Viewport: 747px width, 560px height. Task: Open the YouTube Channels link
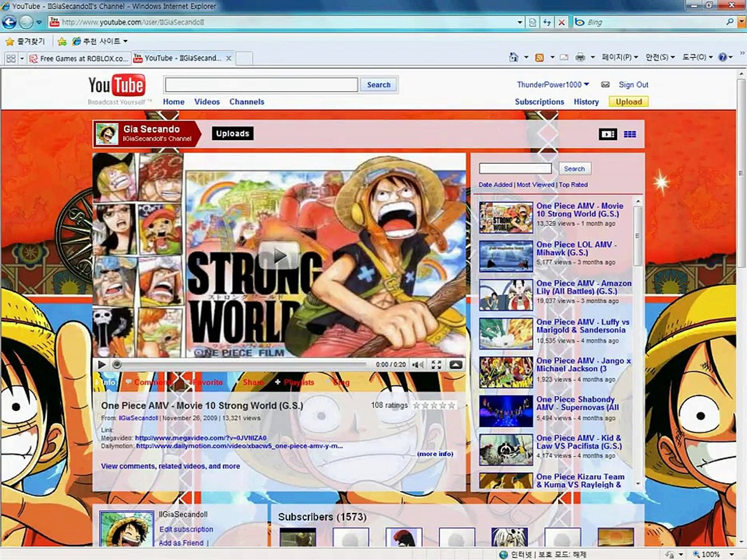247,102
